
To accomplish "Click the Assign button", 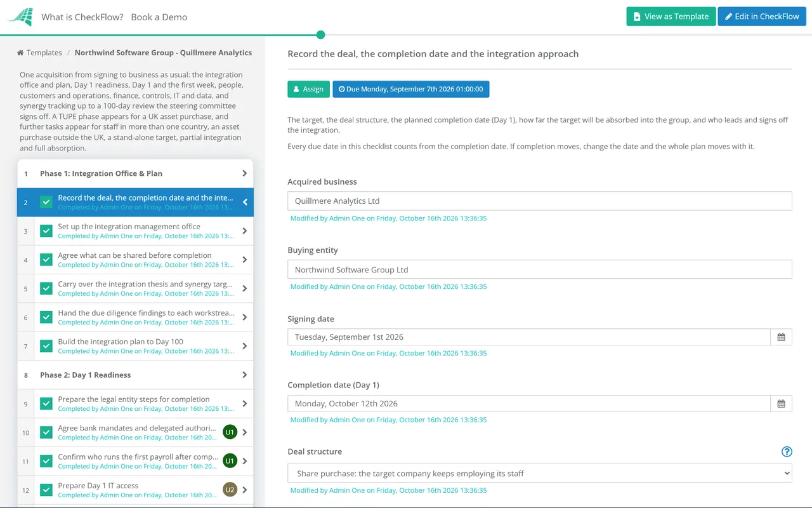I will point(309,89).
